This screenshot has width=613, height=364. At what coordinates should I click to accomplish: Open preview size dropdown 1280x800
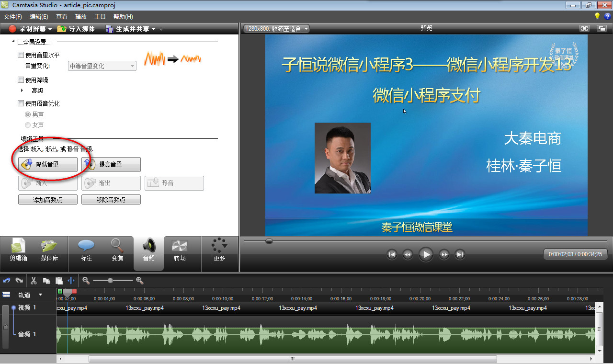coord(276,29)
